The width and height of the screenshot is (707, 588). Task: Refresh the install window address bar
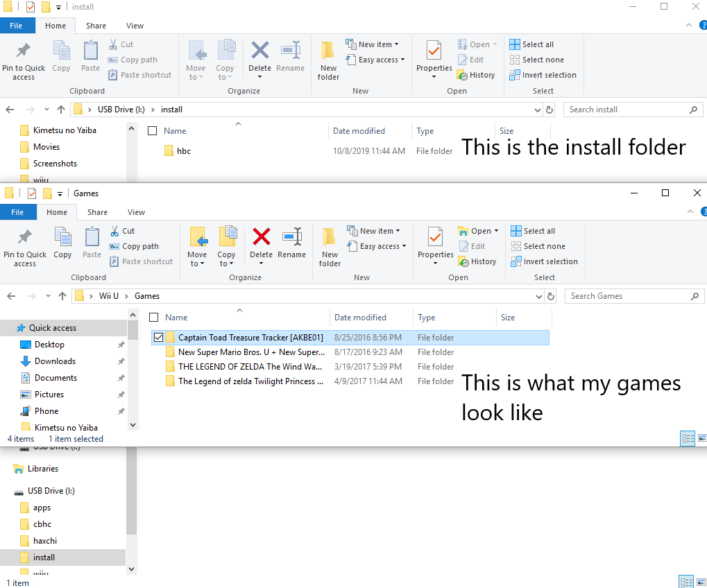coord(550,110)
